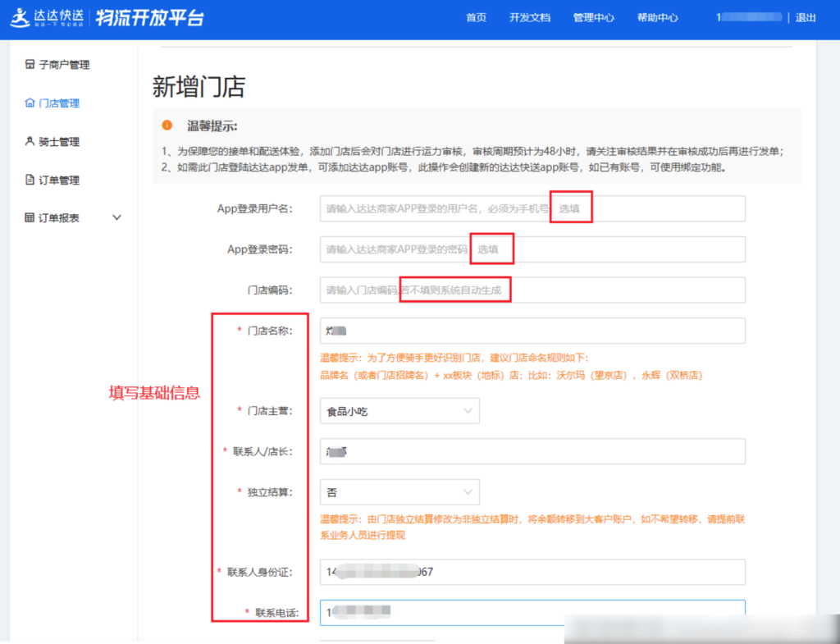Click the 子商户管理 sidebar icon
Viewport: 840px width, 644px height.
(x=30, y=65)
